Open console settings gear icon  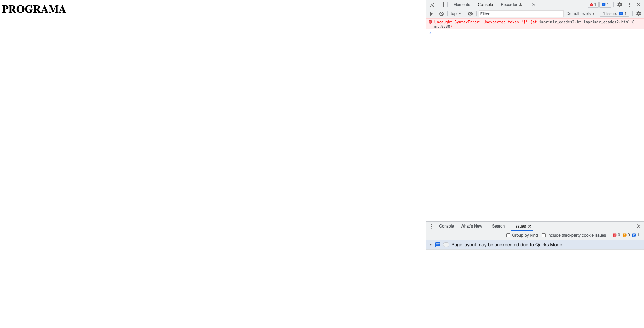[639, 14]
